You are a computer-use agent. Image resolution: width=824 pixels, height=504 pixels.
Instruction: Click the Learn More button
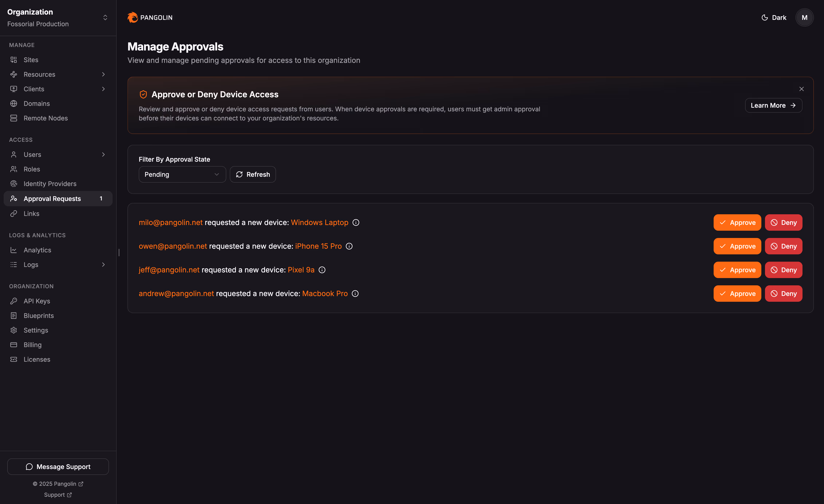click(x=773, y=105)
